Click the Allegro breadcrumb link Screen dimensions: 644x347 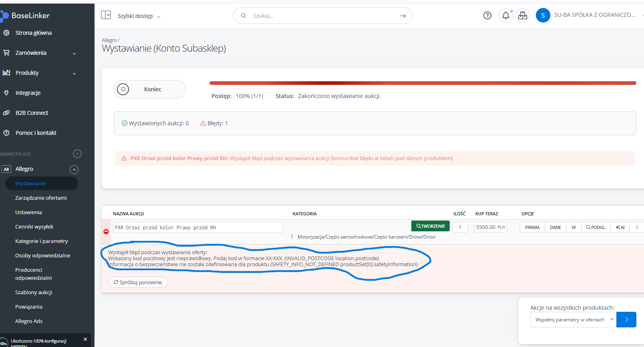click(109, 40)
